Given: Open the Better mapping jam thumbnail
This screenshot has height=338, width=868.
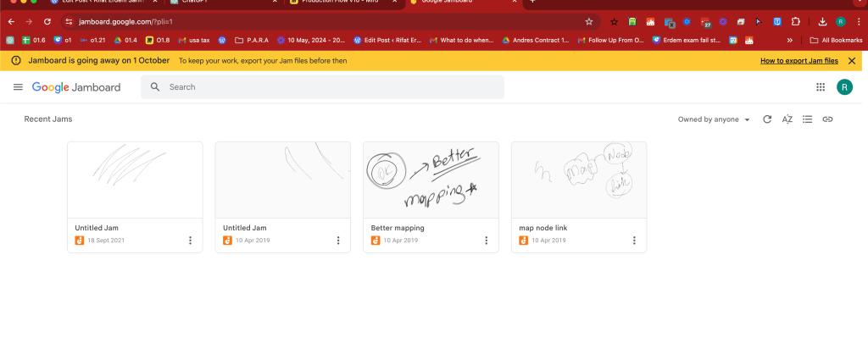Looking at the screenshot, I should point(431,180).
